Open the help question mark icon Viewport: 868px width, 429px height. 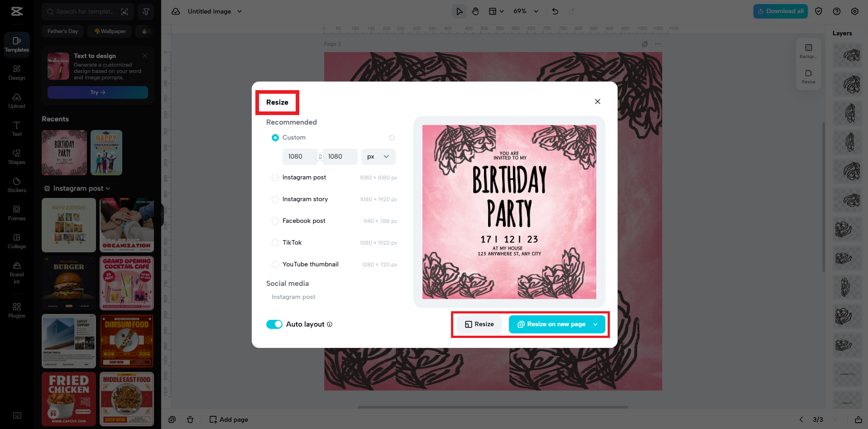click(837, 11)
